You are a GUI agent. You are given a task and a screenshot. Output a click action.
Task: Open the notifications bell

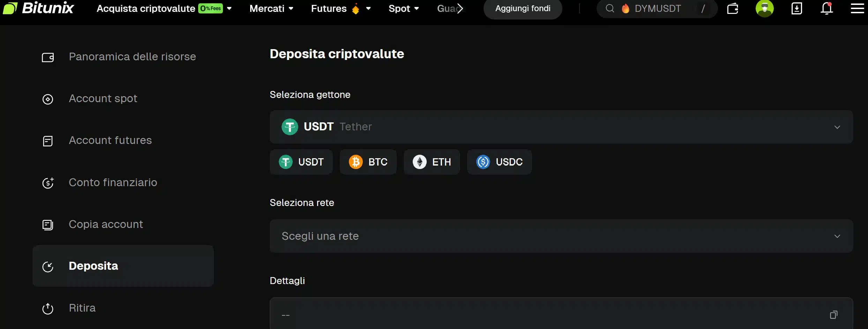tap(827, 8)
